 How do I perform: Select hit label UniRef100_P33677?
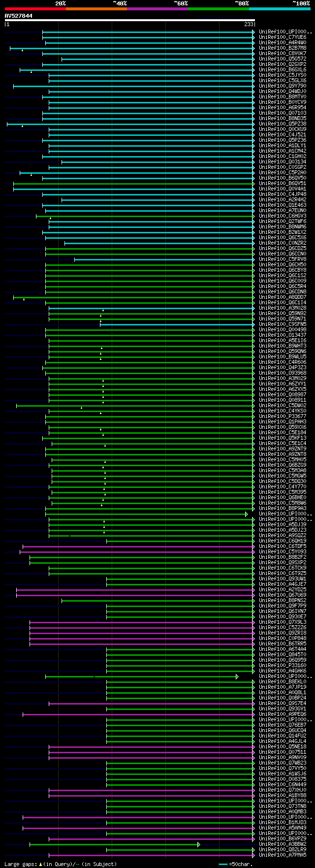[x=283, y=417]
